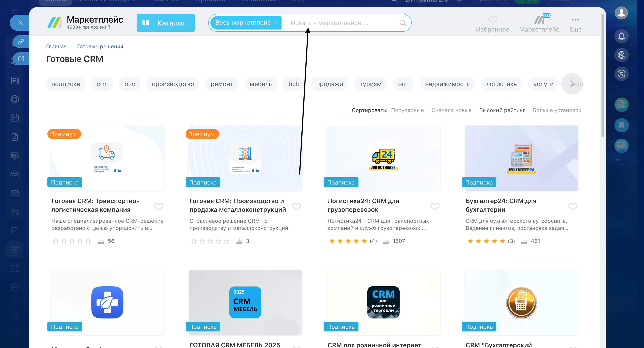Go to Готовые решения breadcrumb link

pyautogui.click(x=100, y=47)
